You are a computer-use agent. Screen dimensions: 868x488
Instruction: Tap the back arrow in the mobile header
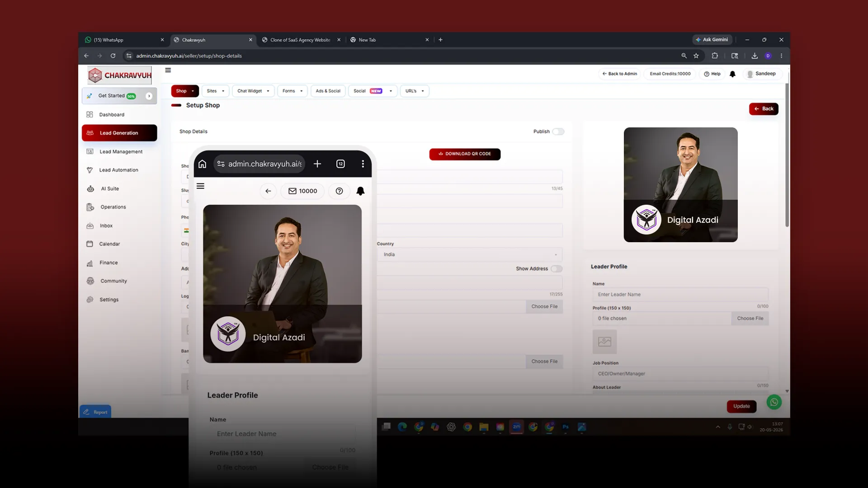click(x=268, y=191)
